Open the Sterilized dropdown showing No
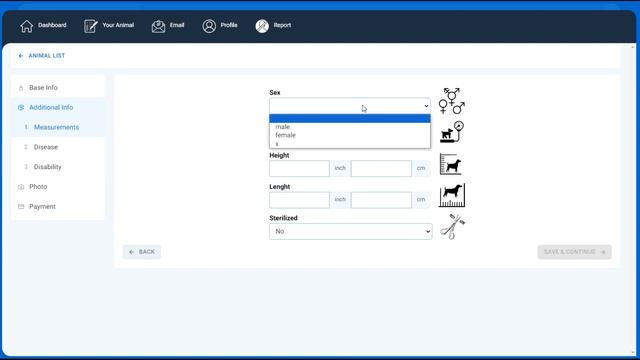The width and height of the screenshot is (640, 360). click(x=351, y=231)
